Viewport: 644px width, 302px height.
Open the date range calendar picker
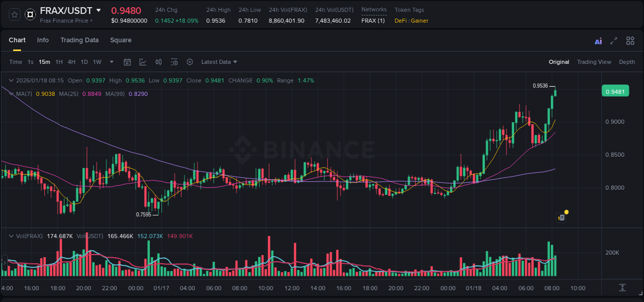click(127, 62)
